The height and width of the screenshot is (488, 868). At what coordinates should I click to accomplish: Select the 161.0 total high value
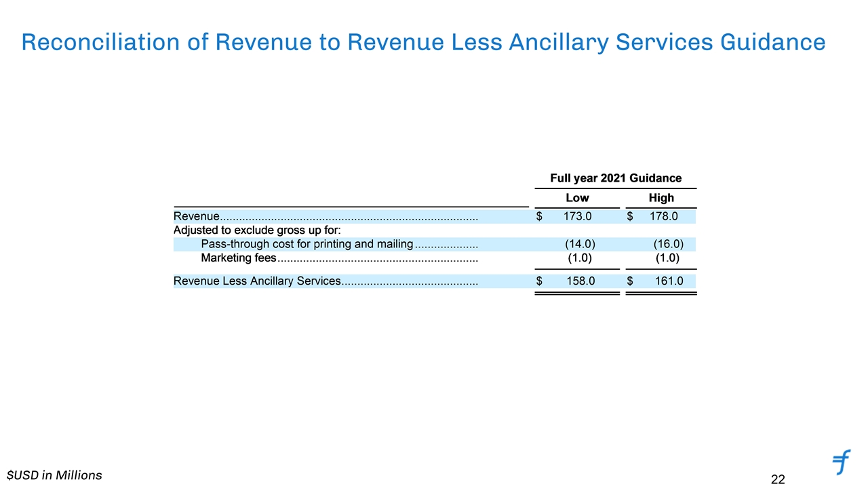coord(669,281)
